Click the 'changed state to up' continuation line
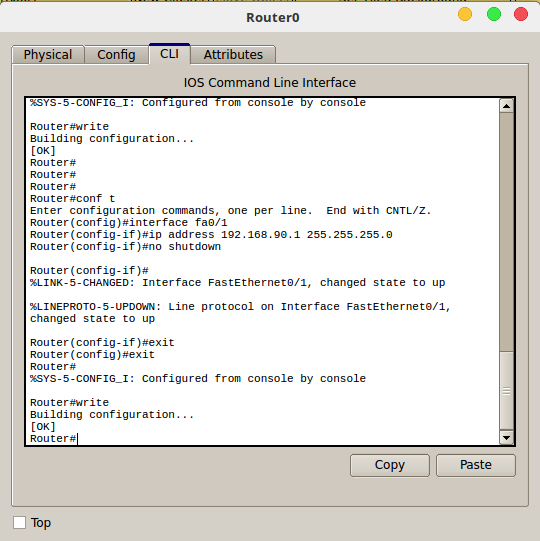 (x=92, y=319)
